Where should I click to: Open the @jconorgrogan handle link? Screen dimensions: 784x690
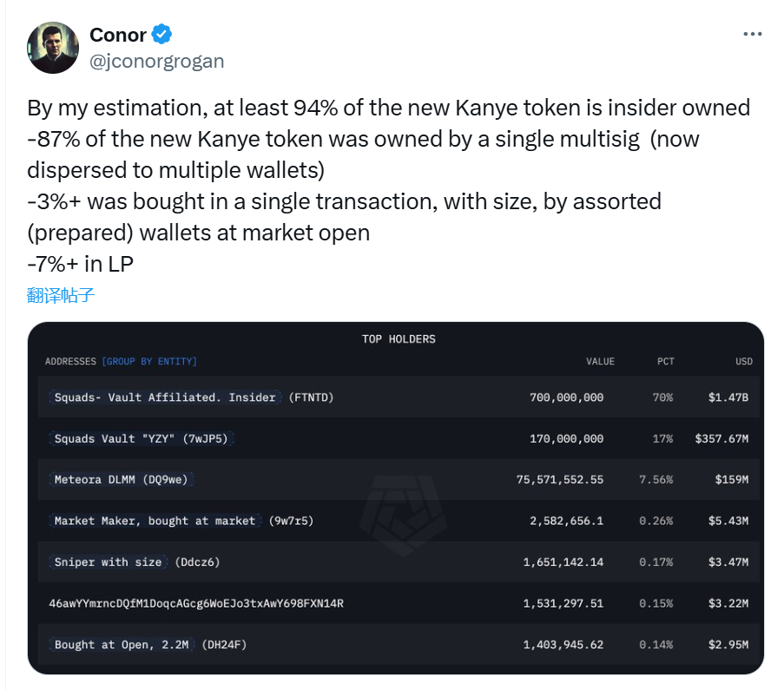click(x=157, y=61)
